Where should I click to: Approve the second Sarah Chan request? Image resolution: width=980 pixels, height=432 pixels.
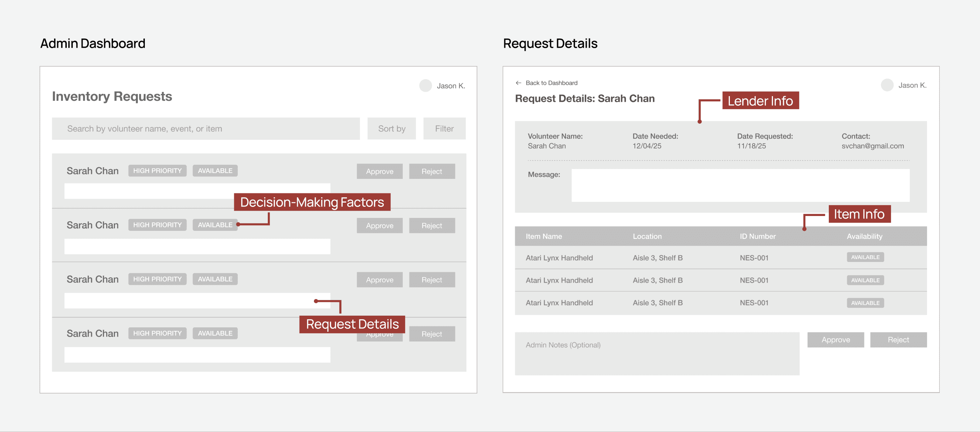pos(379,226)
